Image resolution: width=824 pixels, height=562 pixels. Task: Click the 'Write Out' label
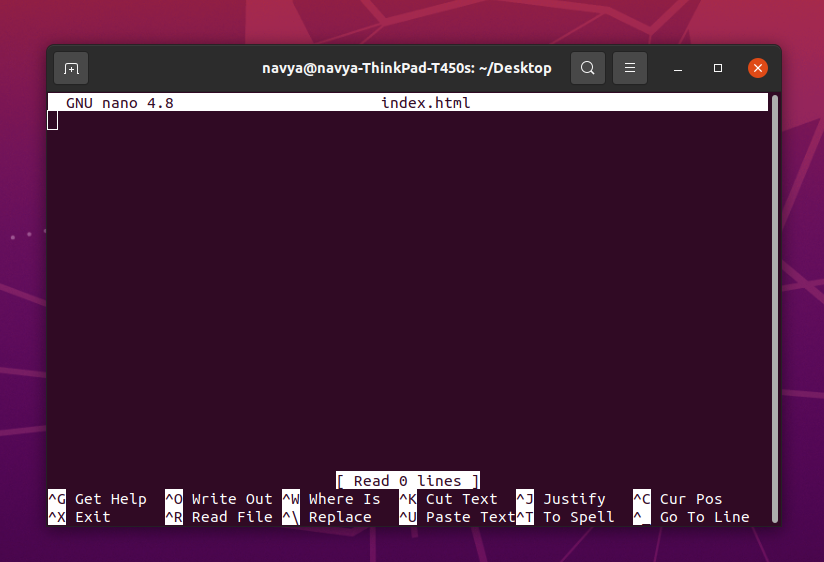[x=232, y=499]
